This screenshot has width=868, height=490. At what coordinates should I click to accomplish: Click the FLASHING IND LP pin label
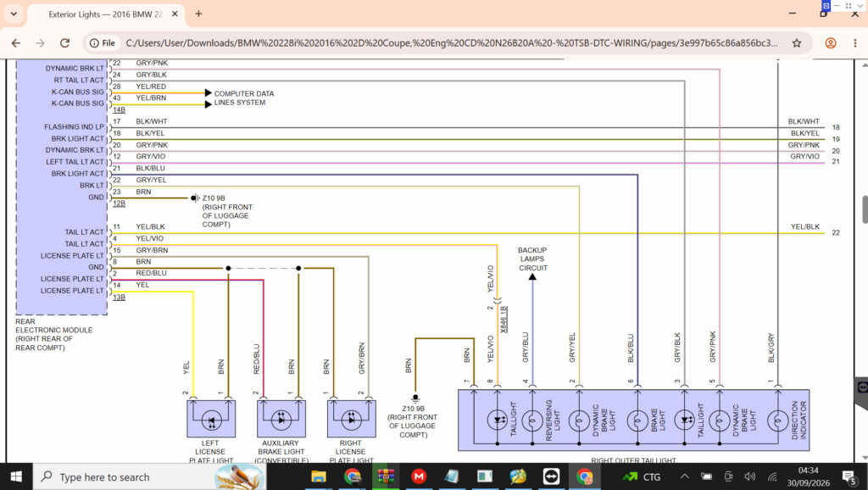point(74,127)
